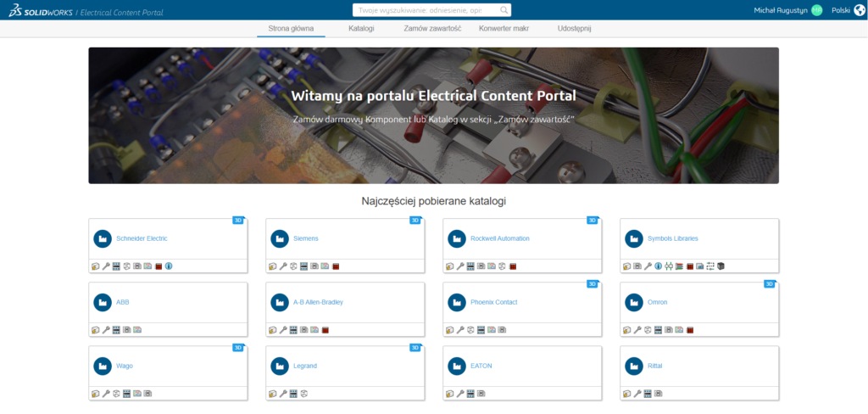Viewport: 868px width, 414px height.
Task: Open the Zamów zawartość tab
Action: tap(432, 28)
